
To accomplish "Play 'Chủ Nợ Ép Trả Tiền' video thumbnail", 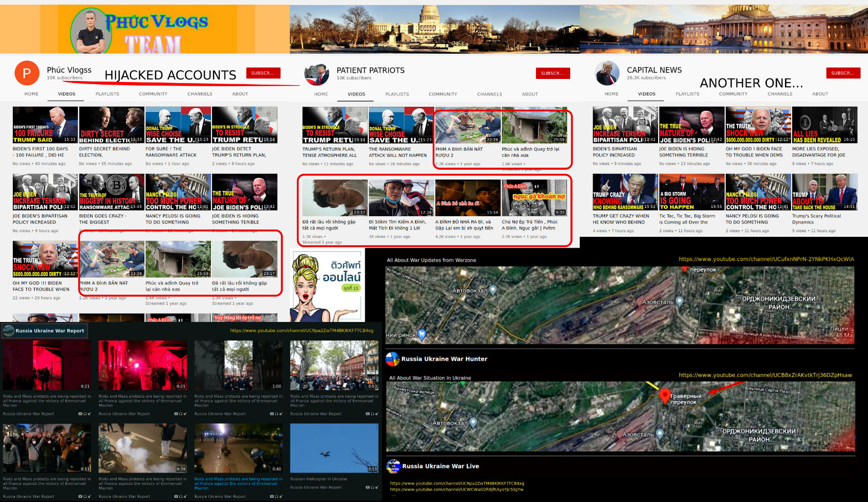I will click(534, 198).
